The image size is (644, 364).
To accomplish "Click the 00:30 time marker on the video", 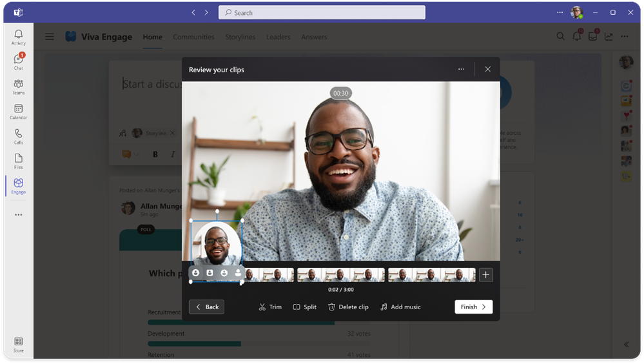I will pos(340,94).
